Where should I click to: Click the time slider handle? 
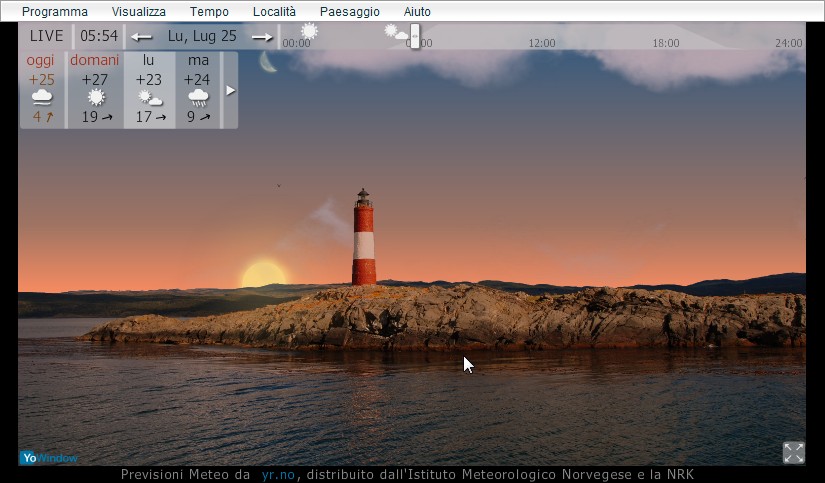[x=415, y=36]
